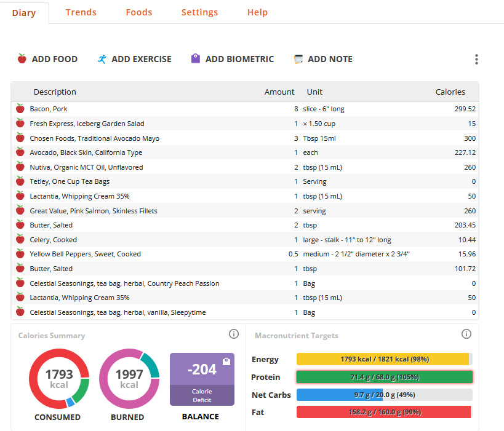Select 'Chosen Foods, Traditional Avocado Mayo' text
This screenshot has width=504, height=431.
tap(95, 138)
